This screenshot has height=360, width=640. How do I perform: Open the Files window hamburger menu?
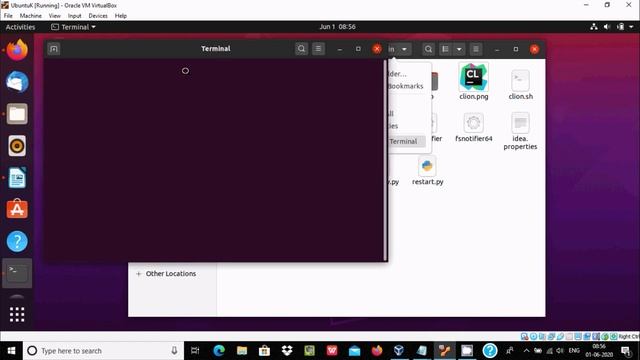click(x=476, y=49)
